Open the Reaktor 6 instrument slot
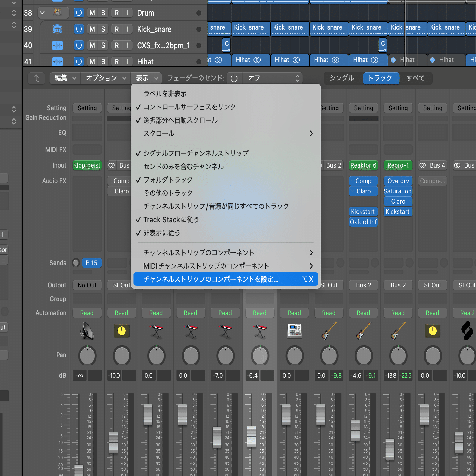The width and height of the screenshot is (476, 476). 363,165
